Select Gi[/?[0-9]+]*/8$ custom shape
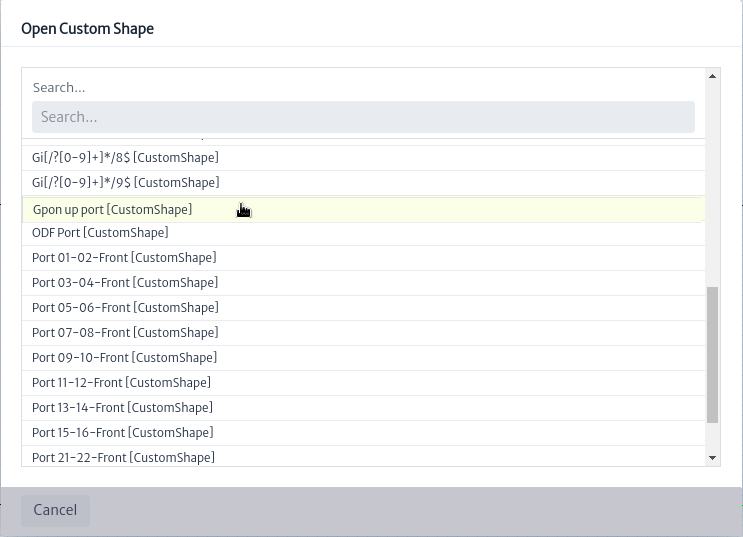The height and width of the screenshot is (537, 743). coord(363,158)
